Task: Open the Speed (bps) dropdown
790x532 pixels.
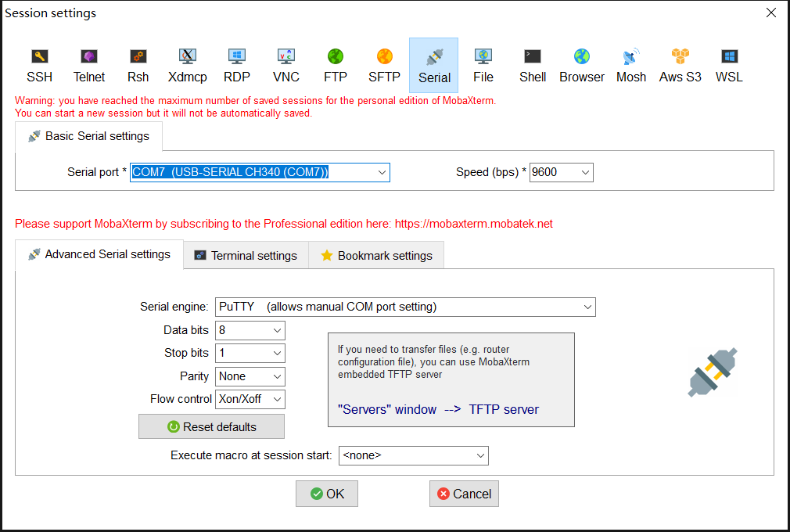Action: tap(562, 172)
